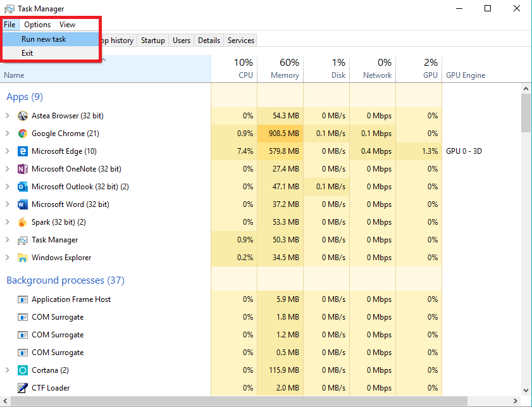This screenshot has height=407, width=532.
Task: Expand the Microsoft Word row
Action: point(7,204)
